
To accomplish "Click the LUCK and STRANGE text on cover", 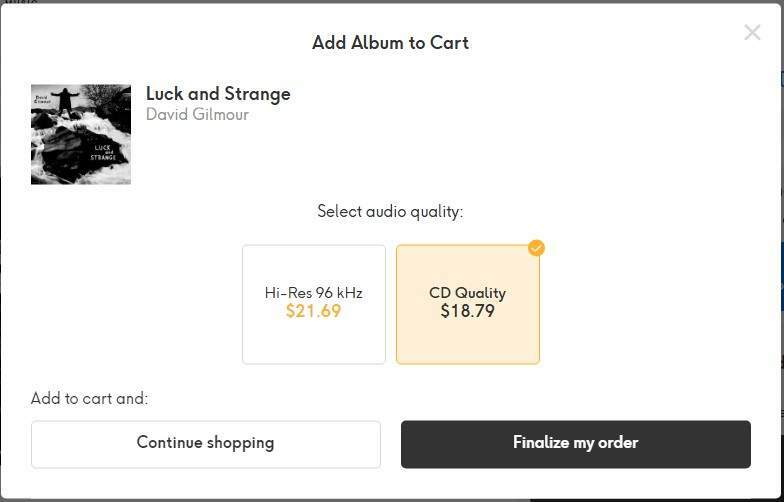I will pyautogui.click(x=102, y=152).
